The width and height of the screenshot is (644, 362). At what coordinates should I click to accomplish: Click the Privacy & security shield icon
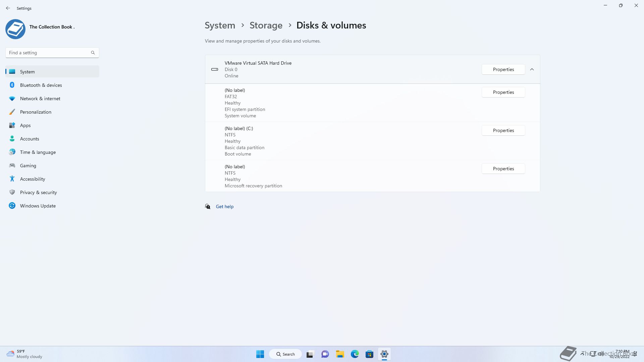[12, 192]
